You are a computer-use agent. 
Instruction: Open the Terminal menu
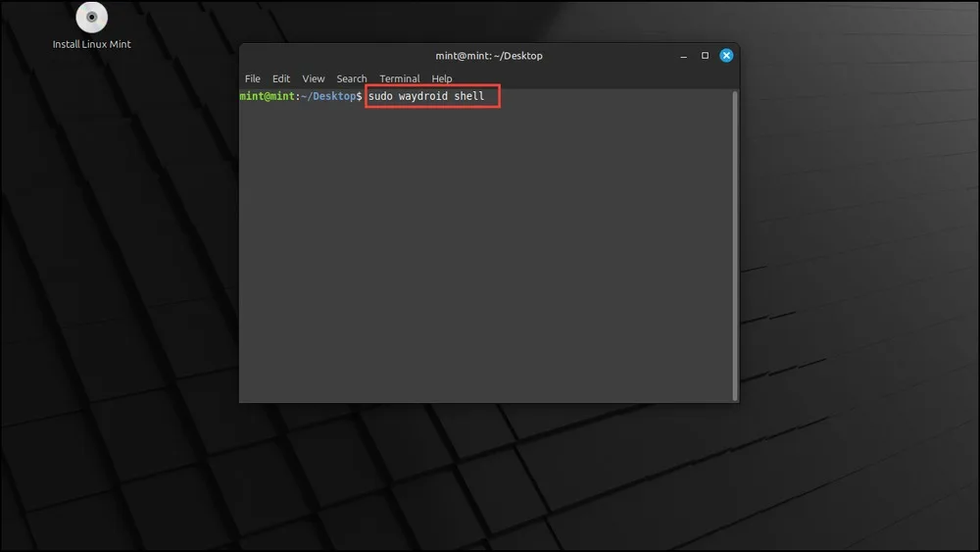pyautogui.click(x=400, y=78)
